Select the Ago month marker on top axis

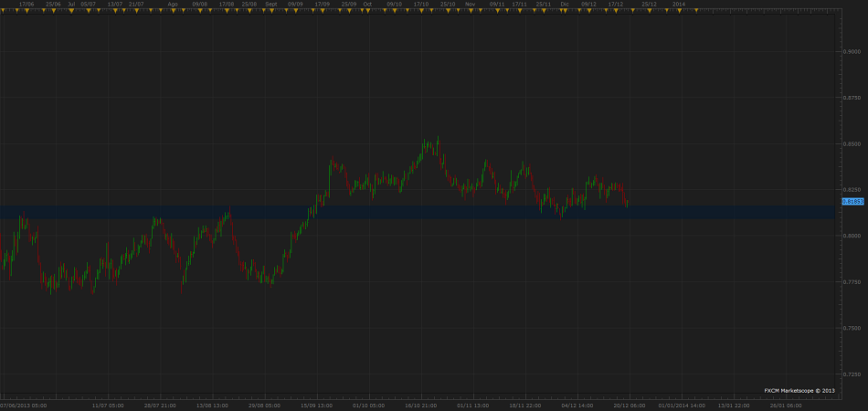(x=172, y=5)
